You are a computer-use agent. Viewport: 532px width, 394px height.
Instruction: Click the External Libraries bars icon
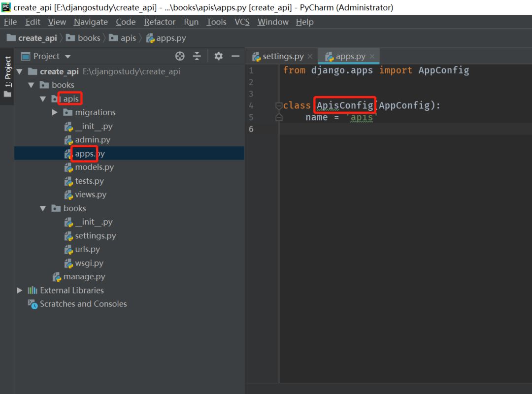tap(33, 291)
